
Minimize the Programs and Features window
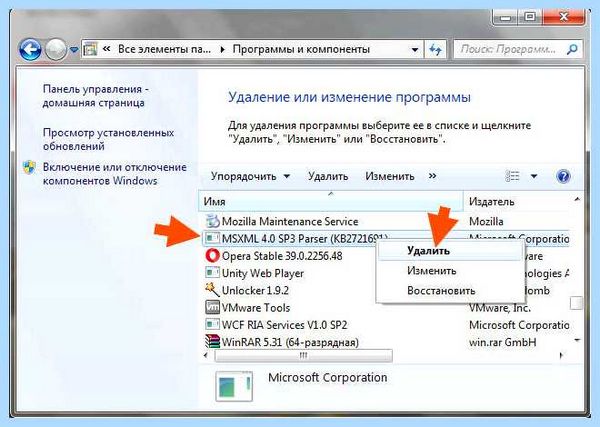pos(506,17)
